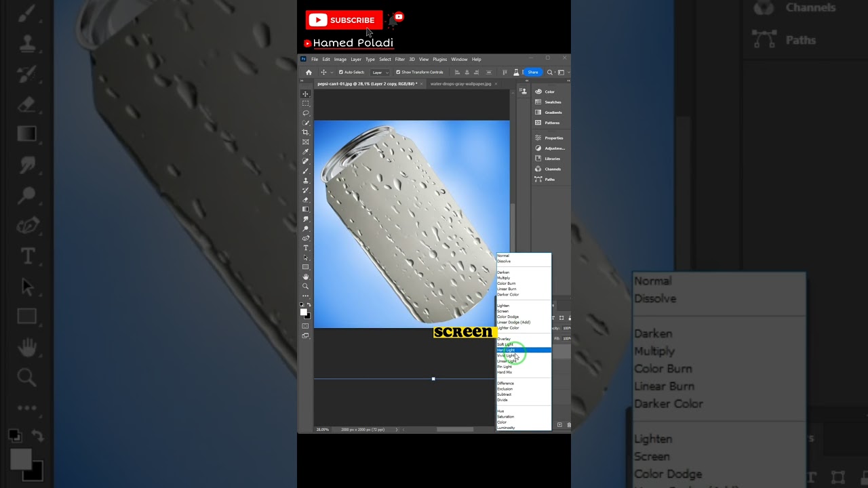Click the Home icon in options bar
The image size is (868, 488).
pos(309,72)
